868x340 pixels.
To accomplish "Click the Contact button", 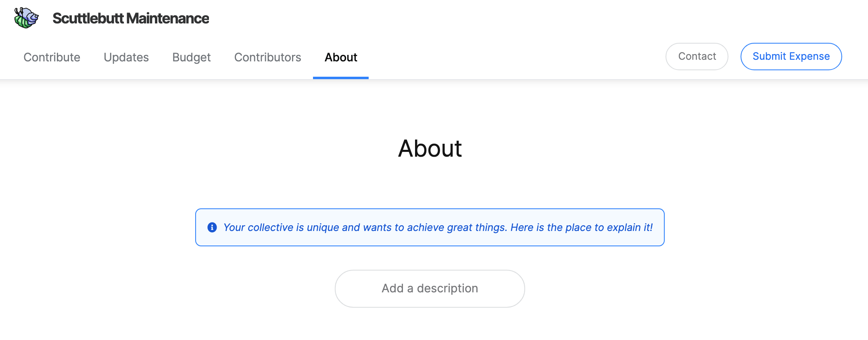I will click(x=697, y=57).
